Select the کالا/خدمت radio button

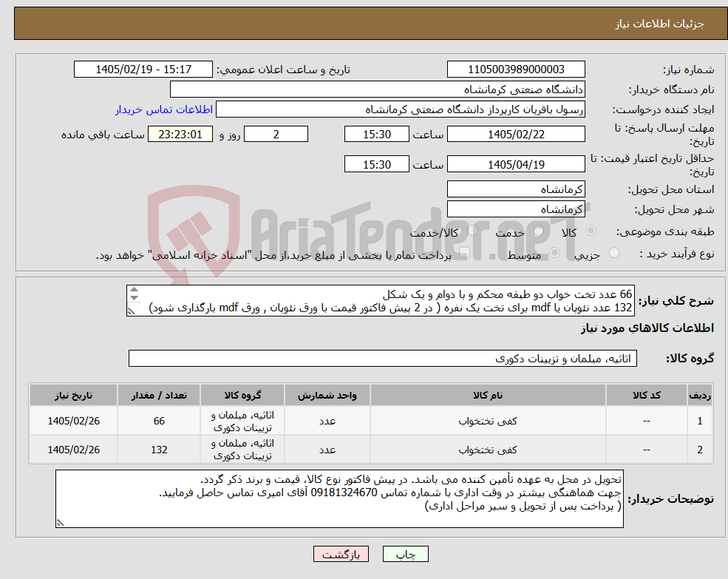472,231
